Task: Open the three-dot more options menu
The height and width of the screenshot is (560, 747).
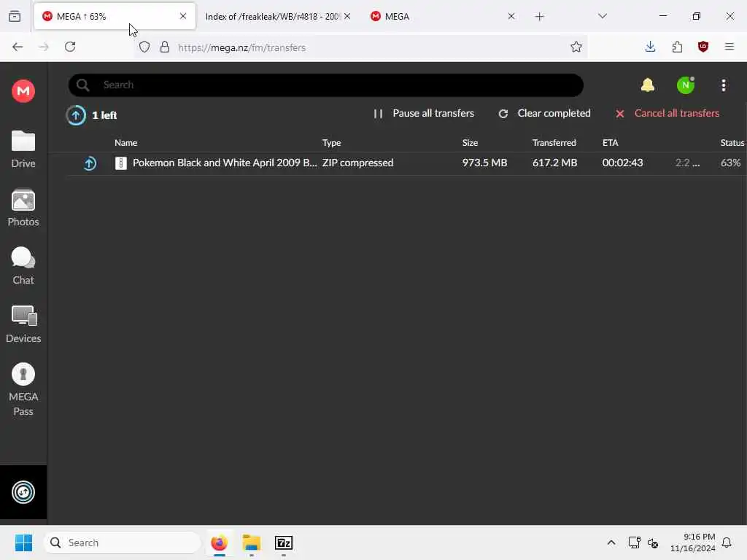Action: coord(723,85)
